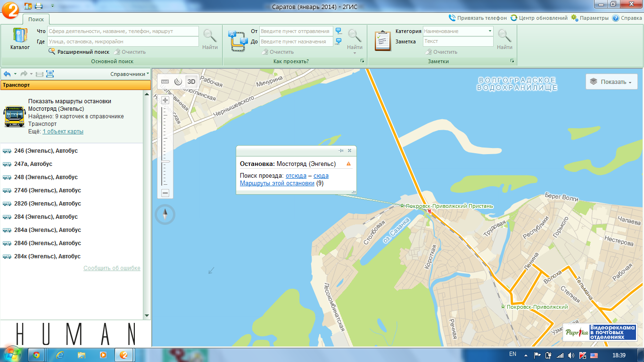This screenshot has width=644, height=362.
Task: Open Центр обновлений
Action: 539,18
